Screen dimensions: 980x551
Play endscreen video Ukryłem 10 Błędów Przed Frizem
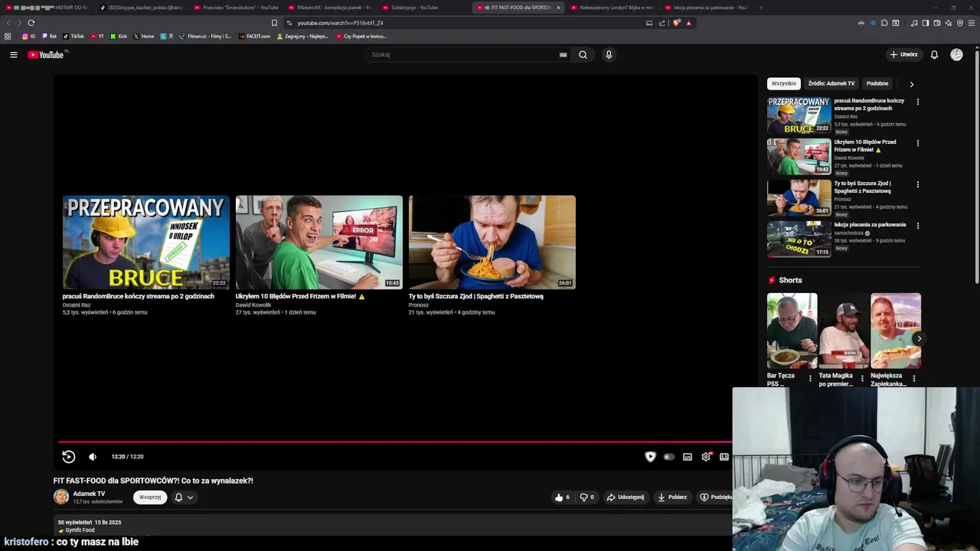click(318, 242)
